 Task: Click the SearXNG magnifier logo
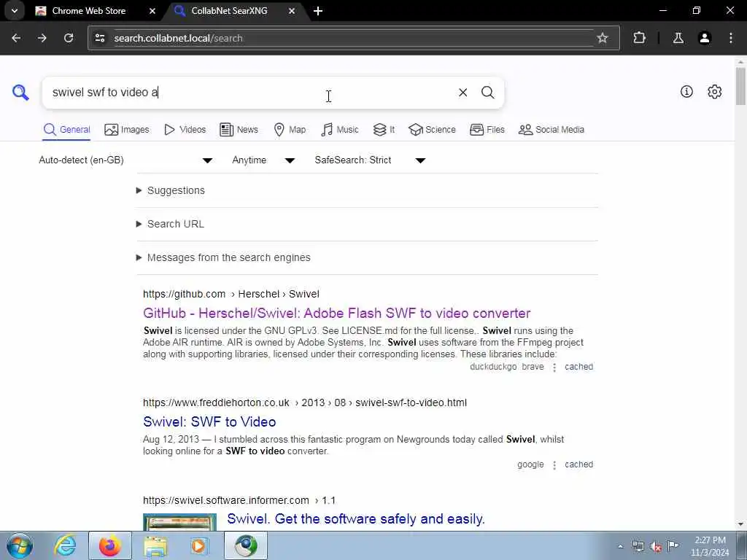coord(20,93)
